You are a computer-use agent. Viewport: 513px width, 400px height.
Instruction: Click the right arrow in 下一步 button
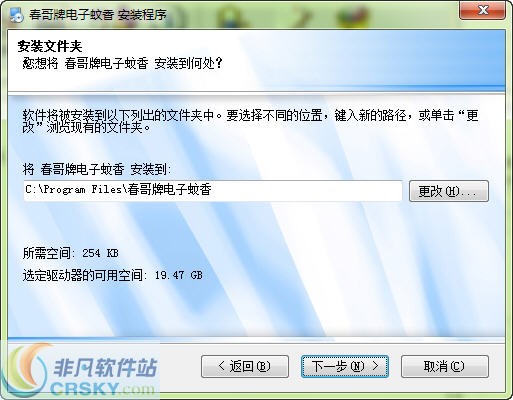click(x=376, y=366)
